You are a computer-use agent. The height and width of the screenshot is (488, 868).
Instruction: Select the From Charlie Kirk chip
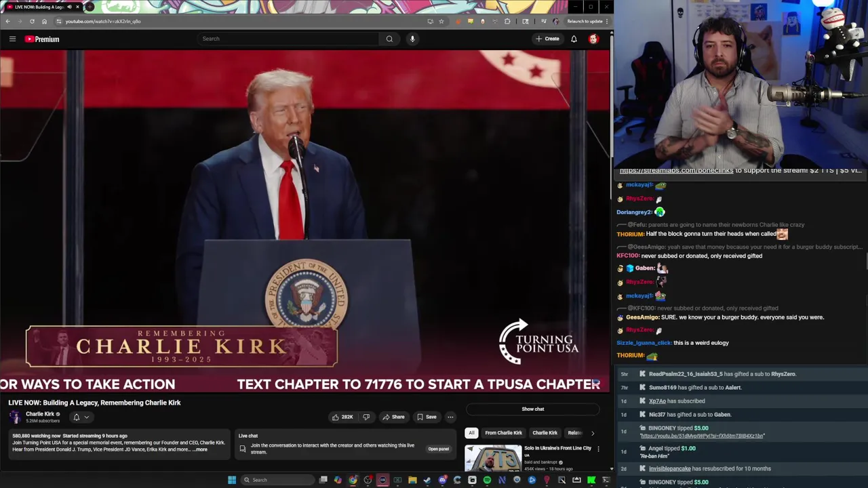pyautogui.click(x=503, y=432)
